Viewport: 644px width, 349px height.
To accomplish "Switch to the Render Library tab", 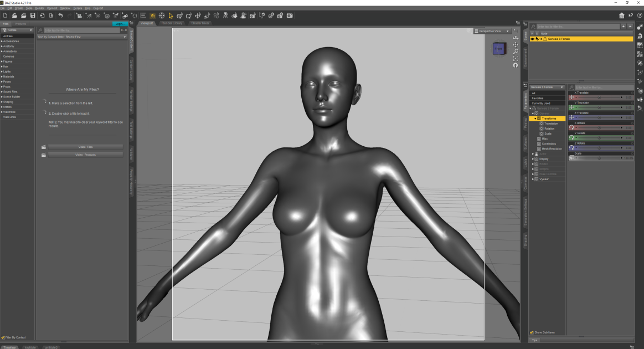I will click(x=172, y=23).
